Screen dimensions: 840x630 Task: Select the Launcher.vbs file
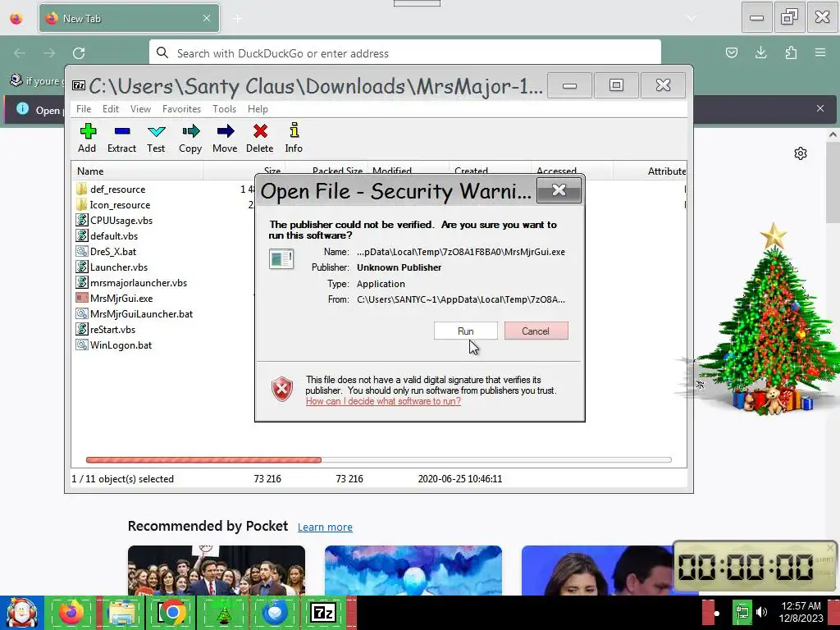pos(112,267)
